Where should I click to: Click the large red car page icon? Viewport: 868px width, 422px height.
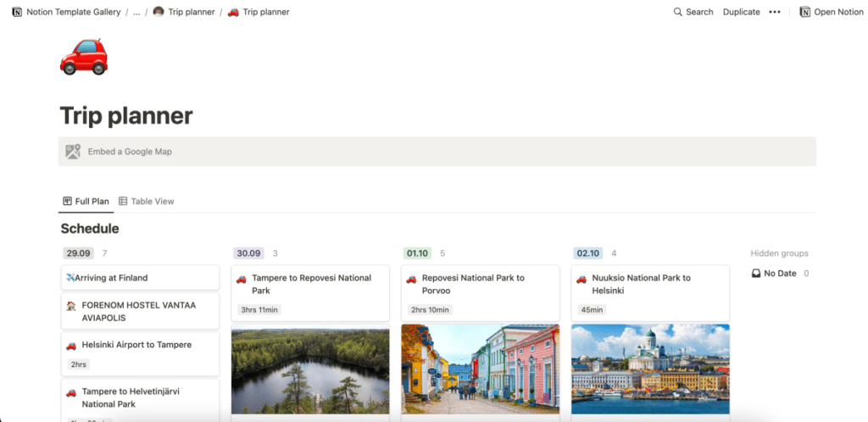[x=84, y=57]
